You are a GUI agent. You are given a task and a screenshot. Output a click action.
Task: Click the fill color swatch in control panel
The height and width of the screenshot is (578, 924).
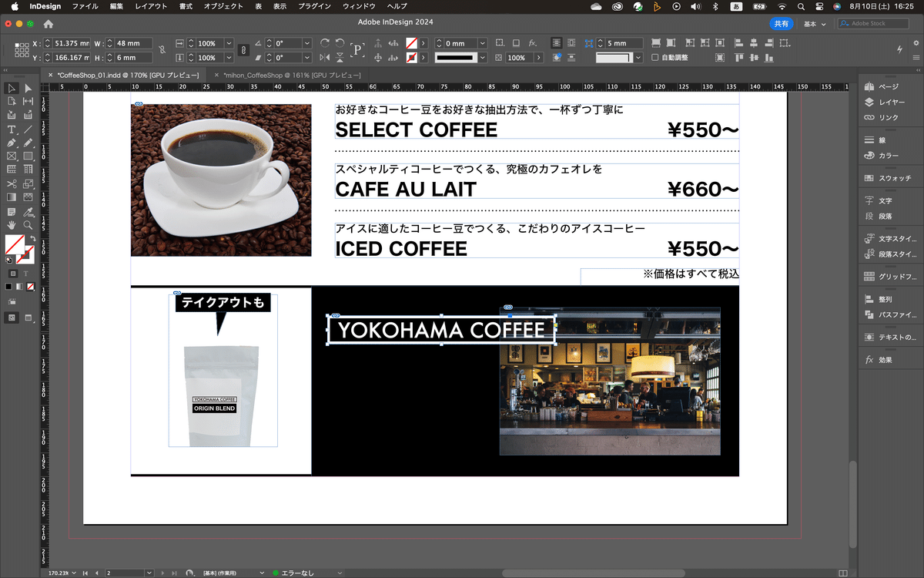click(412, 43)
